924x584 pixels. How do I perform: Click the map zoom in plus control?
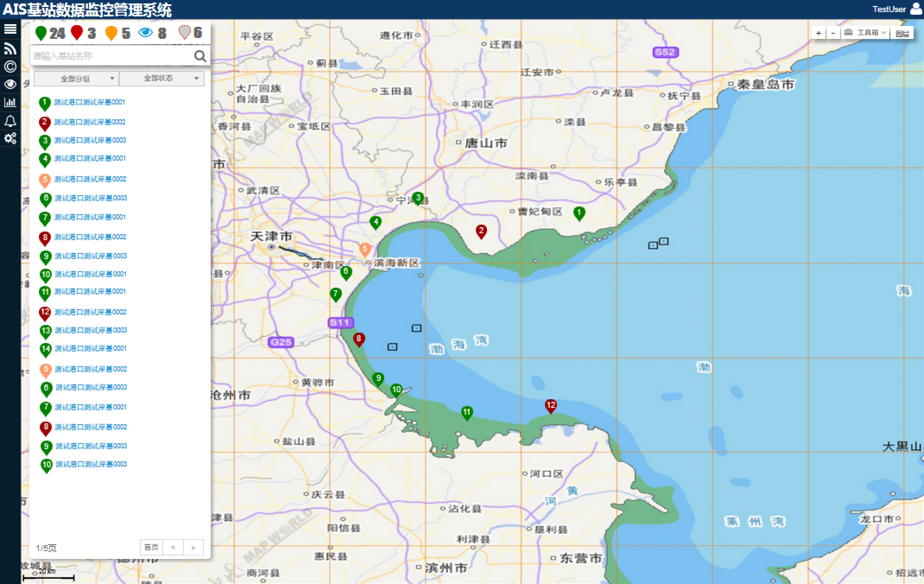point(818,32)
